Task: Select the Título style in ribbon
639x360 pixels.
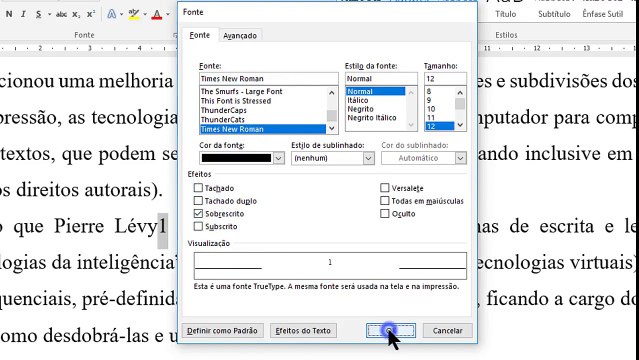Action: [506, 14]
